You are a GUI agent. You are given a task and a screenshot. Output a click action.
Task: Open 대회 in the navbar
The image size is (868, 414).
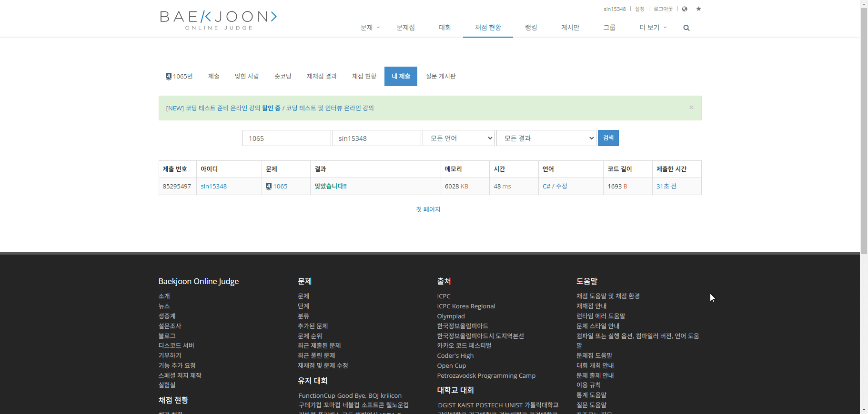444,27
